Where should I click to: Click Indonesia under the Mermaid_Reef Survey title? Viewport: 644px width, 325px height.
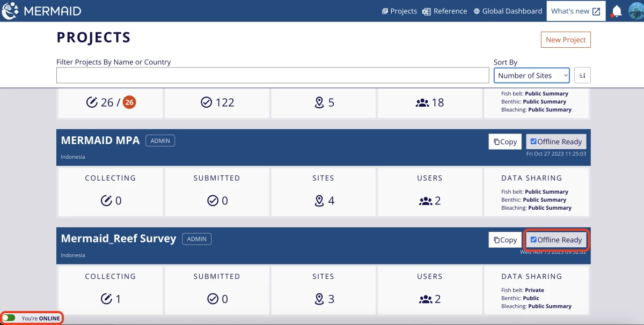(73, 255)
